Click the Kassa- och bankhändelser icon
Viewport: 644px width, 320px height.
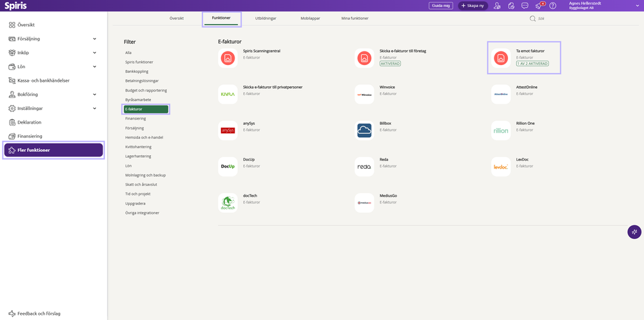pos(12,80)
